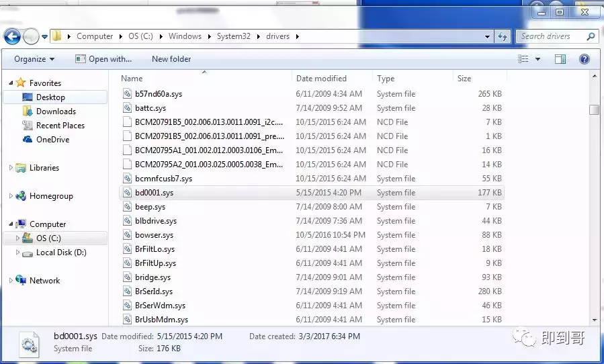Screen dimensions: 604x364
Task: Select OneDrive in Favorites
Action: pyautogui.click(x=52, y=140)
